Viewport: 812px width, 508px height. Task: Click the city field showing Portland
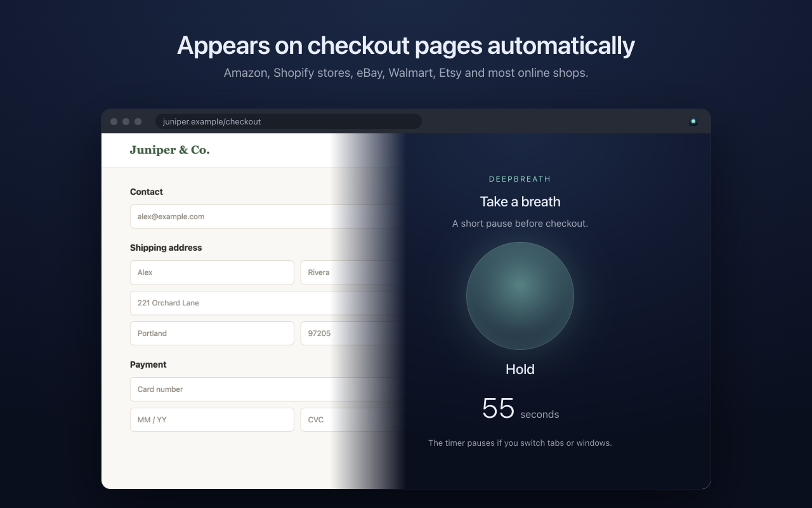pyautogui.click(x=212, y=333)
